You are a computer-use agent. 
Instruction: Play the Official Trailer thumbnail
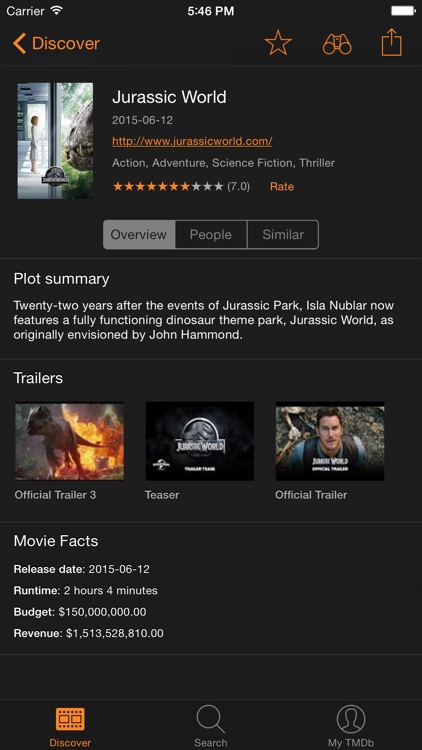(330, 441)
